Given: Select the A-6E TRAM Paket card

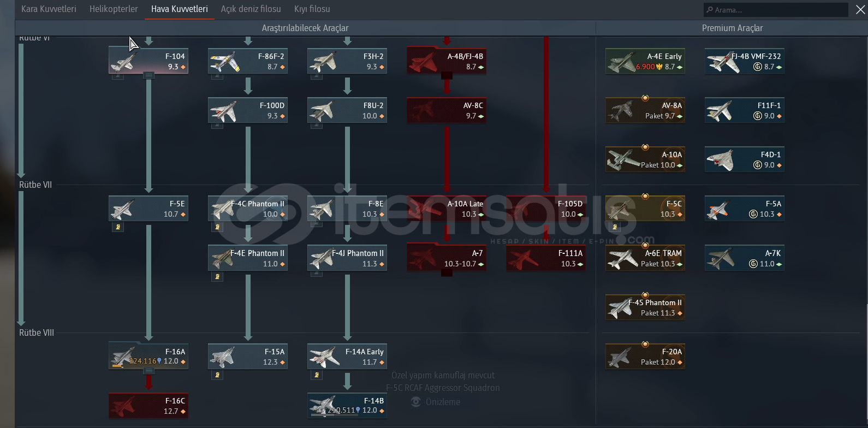Looking at the screenshot, I should pos(645,258).
